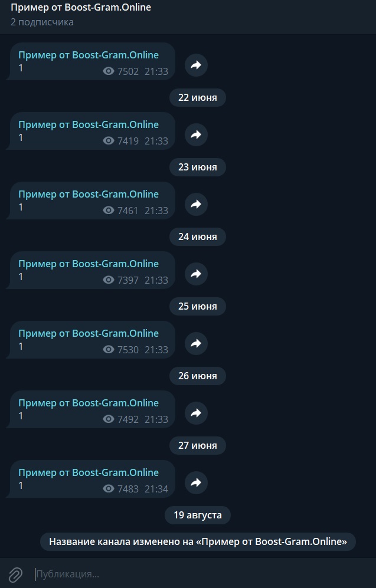Image resolution: width=376 pixels, height=588 pixels.
Task: Open channel info from the header title
Action: coord(81,7)
